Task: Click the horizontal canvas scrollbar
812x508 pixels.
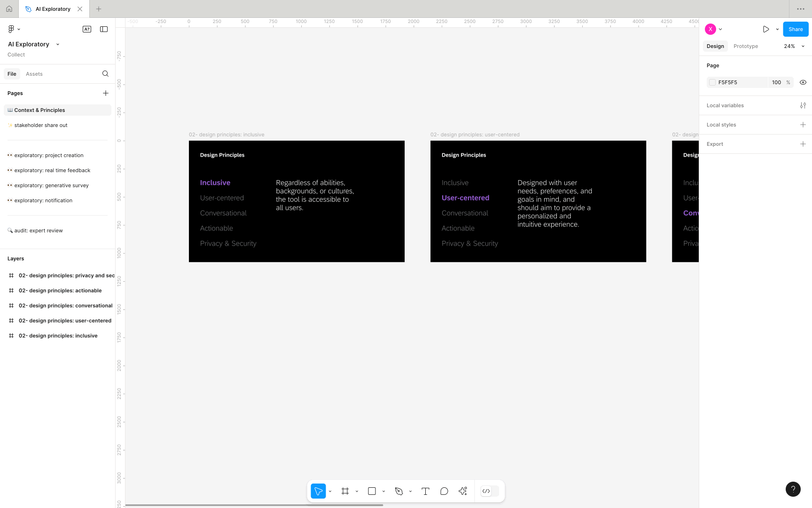Action: tap(254, 505)
